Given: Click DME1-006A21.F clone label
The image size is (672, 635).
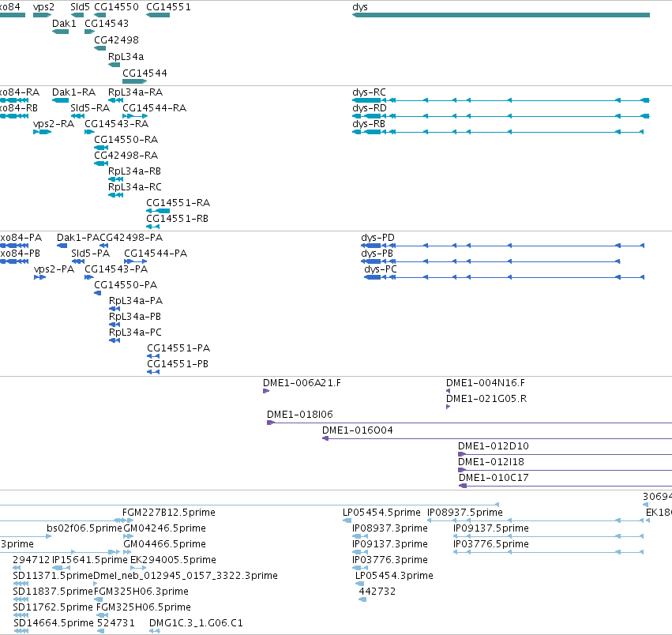Looking at the screenshot, I should 302,383.
